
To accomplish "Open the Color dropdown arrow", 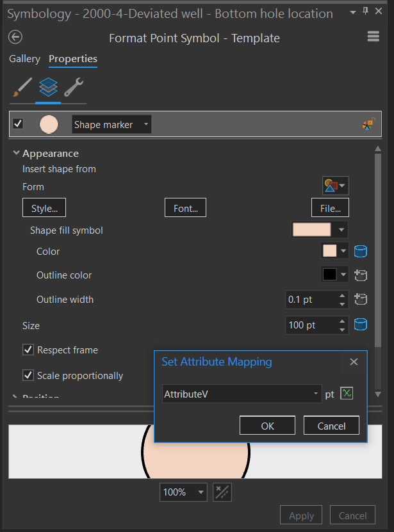I will pos(343,251).
